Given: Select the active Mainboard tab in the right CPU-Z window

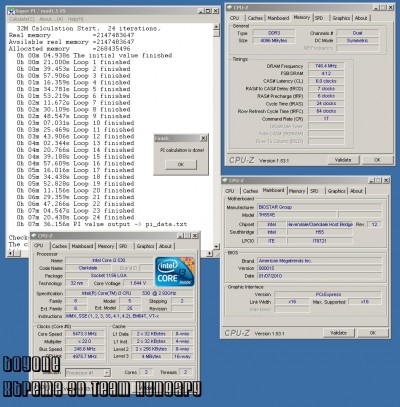Looking at the screenshot, I should tap(273, 190).
